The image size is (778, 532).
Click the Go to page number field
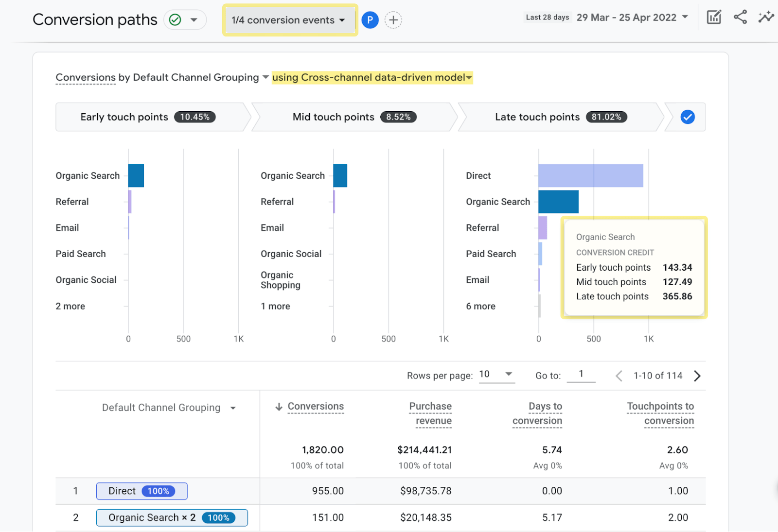pyautogui.click(x=582, y=374)
